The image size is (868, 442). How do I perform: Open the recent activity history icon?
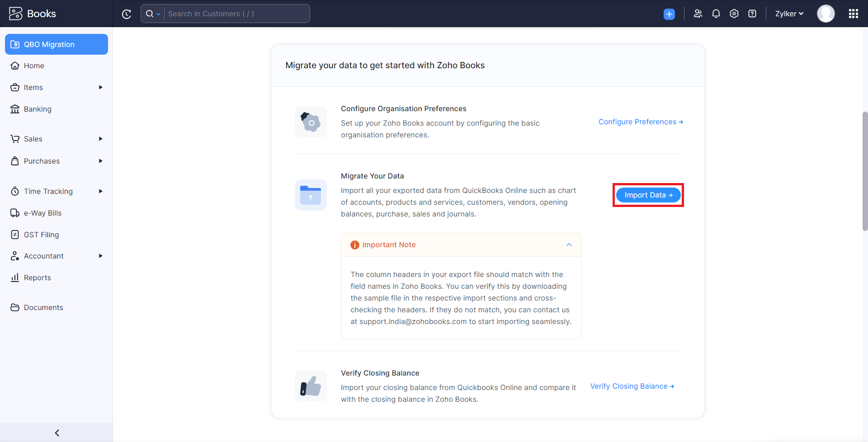pos(127,14)
